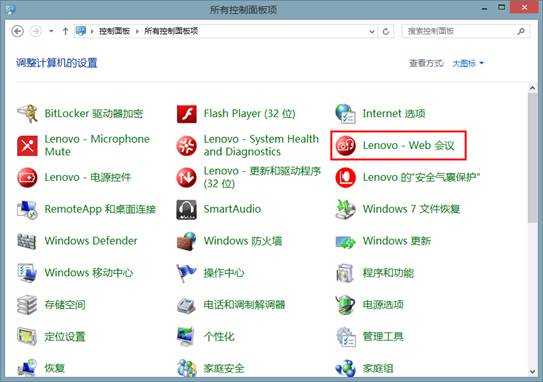Open the Windows 更新 icon
543x382 pixels.
coord(345,241)
